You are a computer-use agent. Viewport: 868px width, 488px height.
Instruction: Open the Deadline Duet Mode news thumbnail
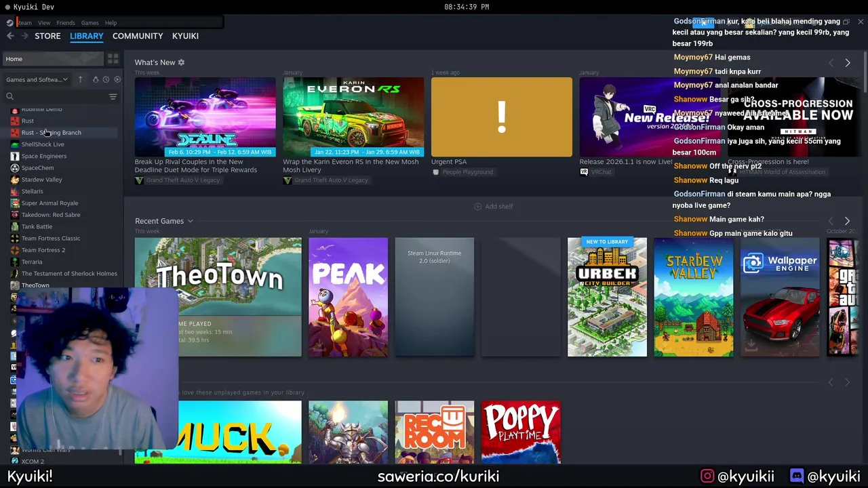point(205,117)
